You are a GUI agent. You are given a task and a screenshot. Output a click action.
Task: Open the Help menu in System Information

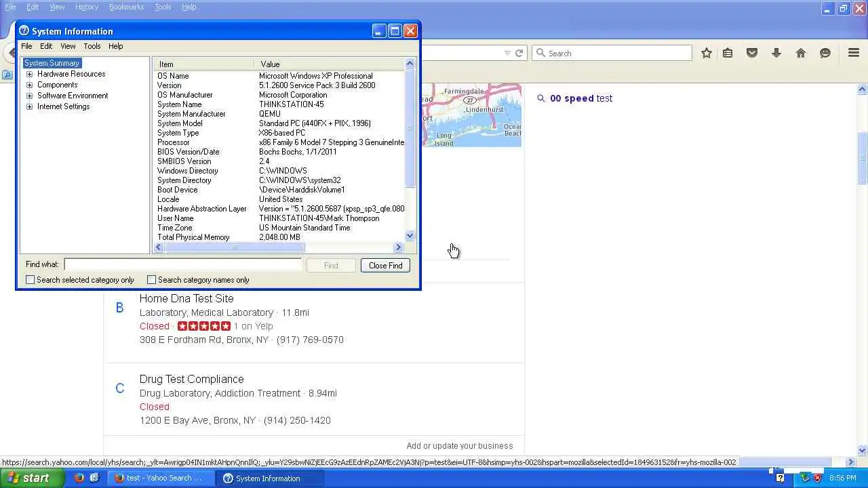[x=116, y=46]
